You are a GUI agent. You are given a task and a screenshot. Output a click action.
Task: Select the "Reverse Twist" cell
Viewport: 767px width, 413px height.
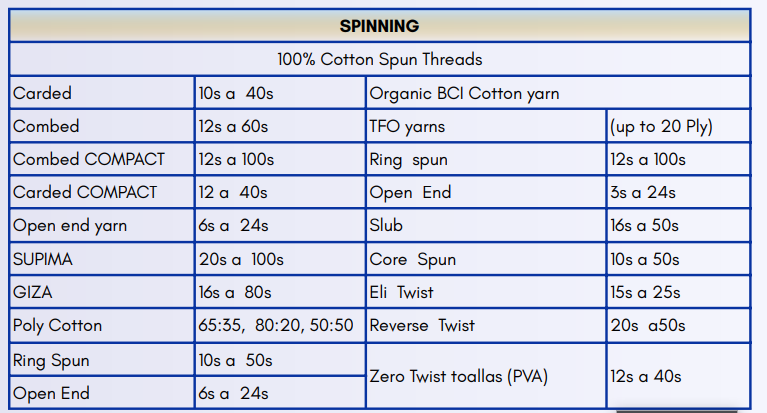423,325
